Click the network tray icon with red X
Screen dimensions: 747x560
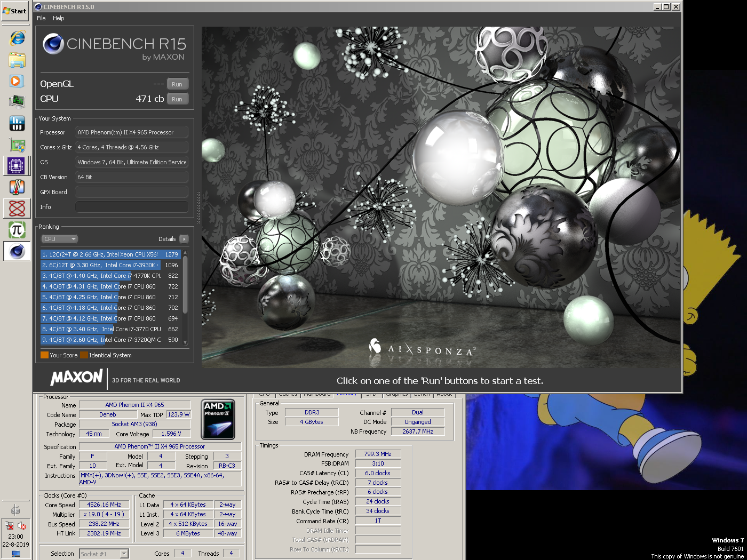coord(10,525)
